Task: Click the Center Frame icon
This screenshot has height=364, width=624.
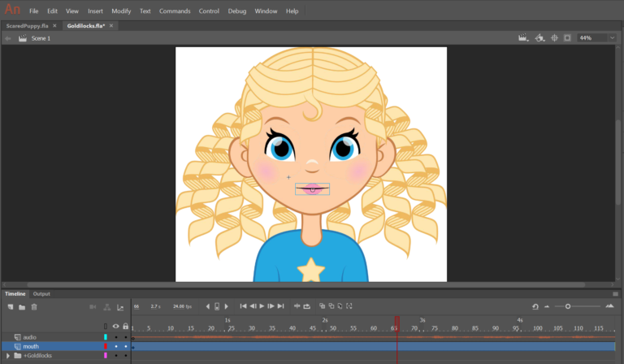Action: pos(297,306)
